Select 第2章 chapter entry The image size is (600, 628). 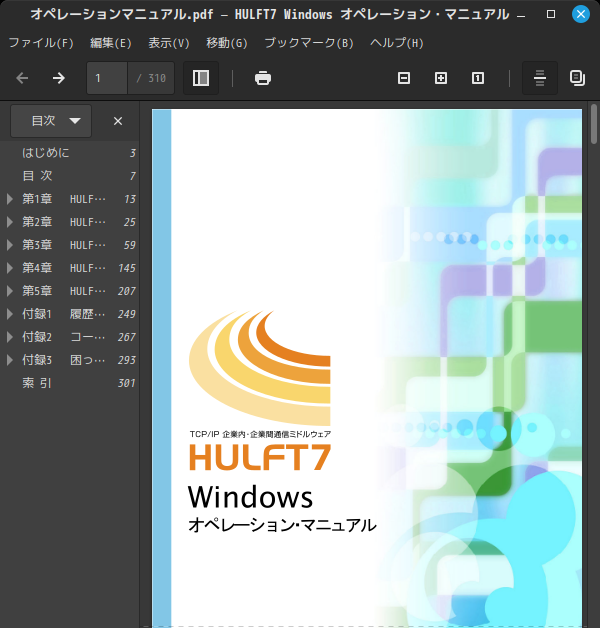pyautogui.click(x=70, y=222)
